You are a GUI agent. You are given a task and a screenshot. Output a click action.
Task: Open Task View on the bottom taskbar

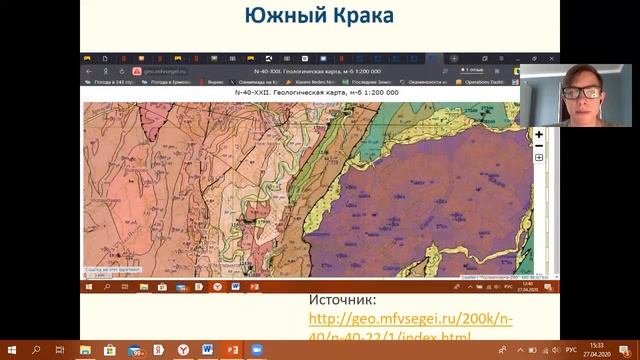pos(60,350)
